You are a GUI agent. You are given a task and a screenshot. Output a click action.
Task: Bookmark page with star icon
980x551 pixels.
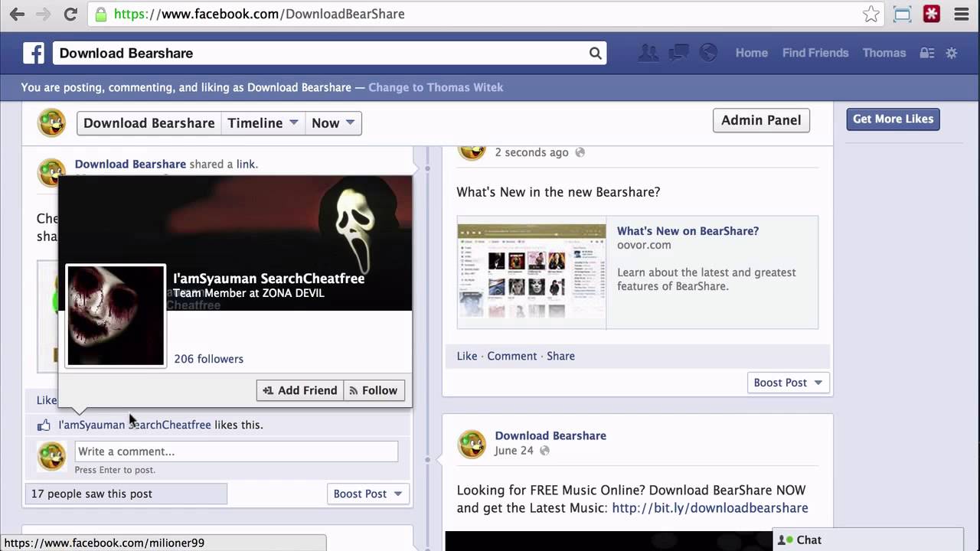(871, 14)
